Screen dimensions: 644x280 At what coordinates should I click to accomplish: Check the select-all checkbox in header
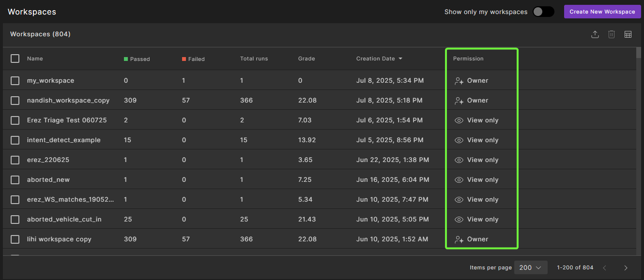[x=15, y=59]
